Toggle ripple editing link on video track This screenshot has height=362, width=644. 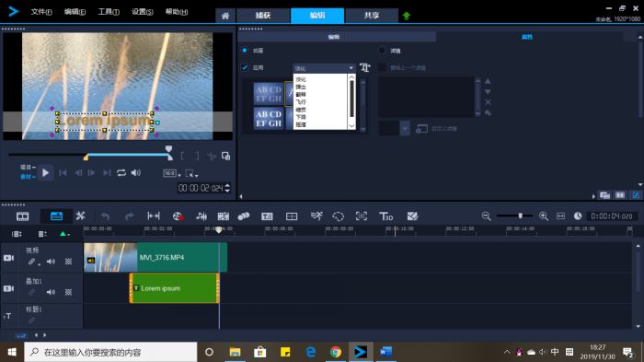click(31, 262)
